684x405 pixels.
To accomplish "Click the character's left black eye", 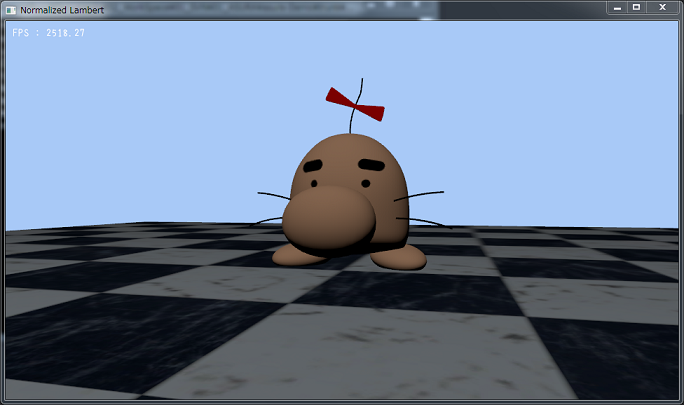I will [314, 184].
